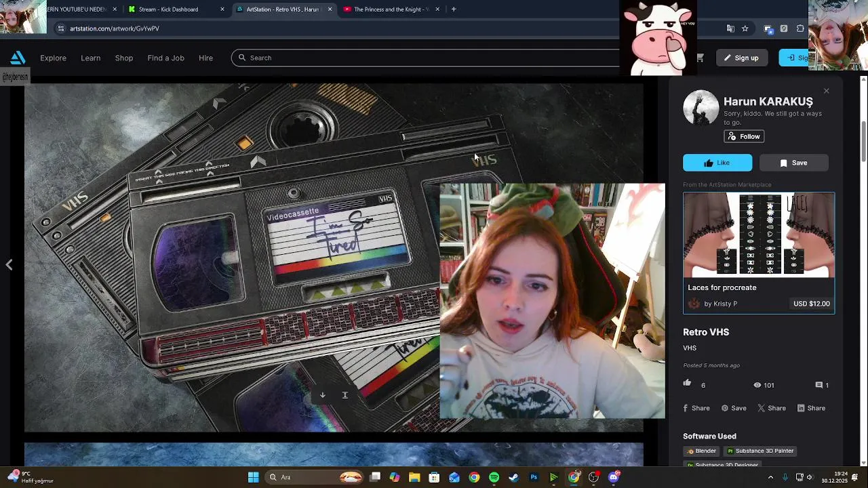This screenshot has width=868, height=488.
Task: Open Harun KARAKUŞ artist name link
Action: tap(768, 102)
